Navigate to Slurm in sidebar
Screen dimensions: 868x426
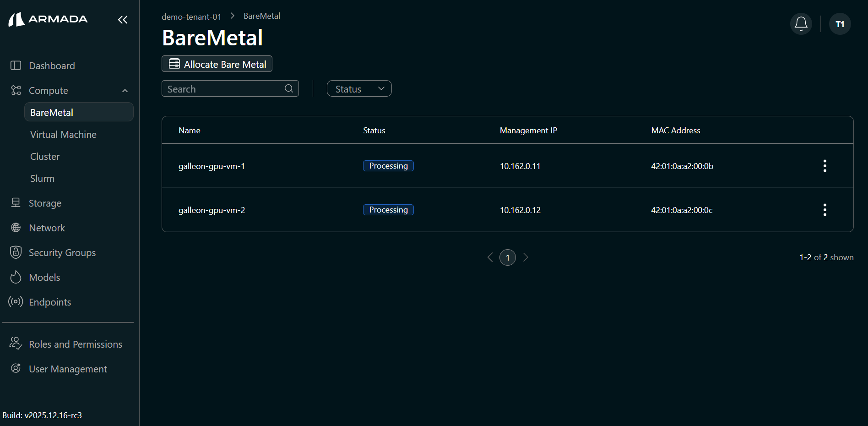coord(42,179)
